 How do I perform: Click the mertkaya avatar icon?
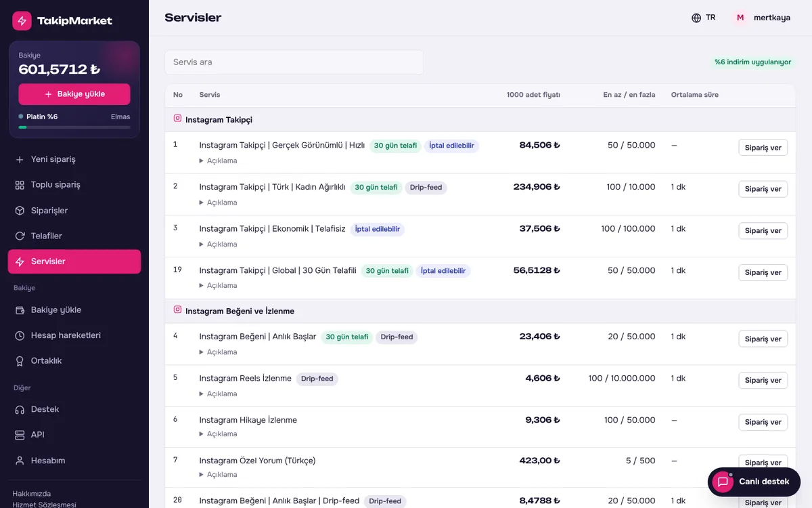740,18
